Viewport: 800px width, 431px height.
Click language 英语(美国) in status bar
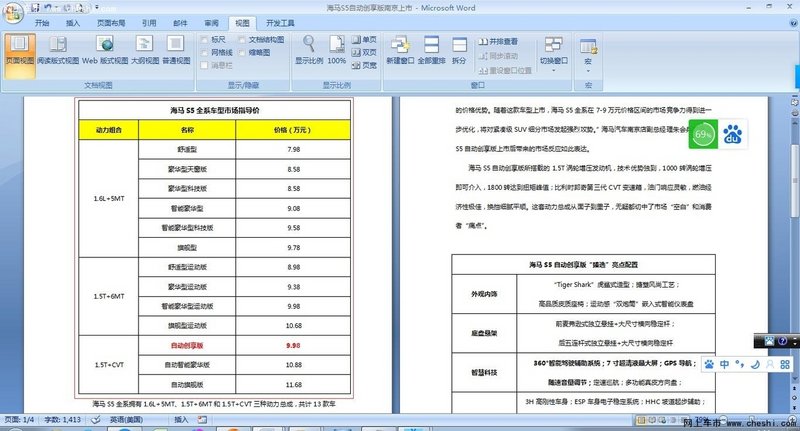(126, 420)
